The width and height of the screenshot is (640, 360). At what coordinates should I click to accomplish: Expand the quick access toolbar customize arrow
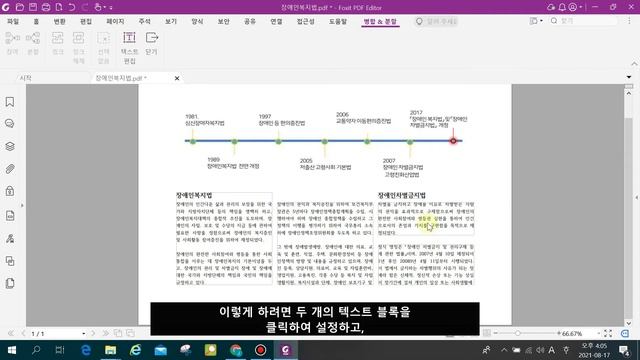click(111, 7)
